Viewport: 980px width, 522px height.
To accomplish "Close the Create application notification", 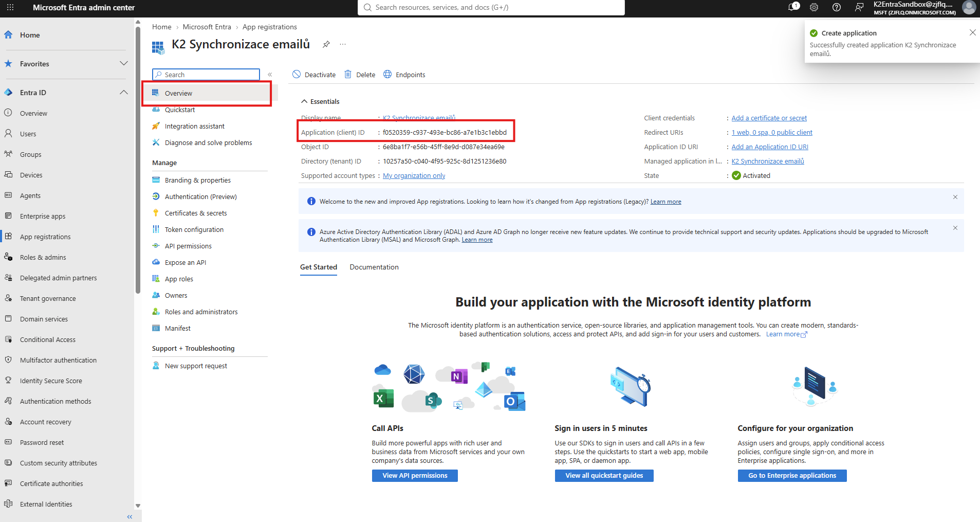I will 972,32.
